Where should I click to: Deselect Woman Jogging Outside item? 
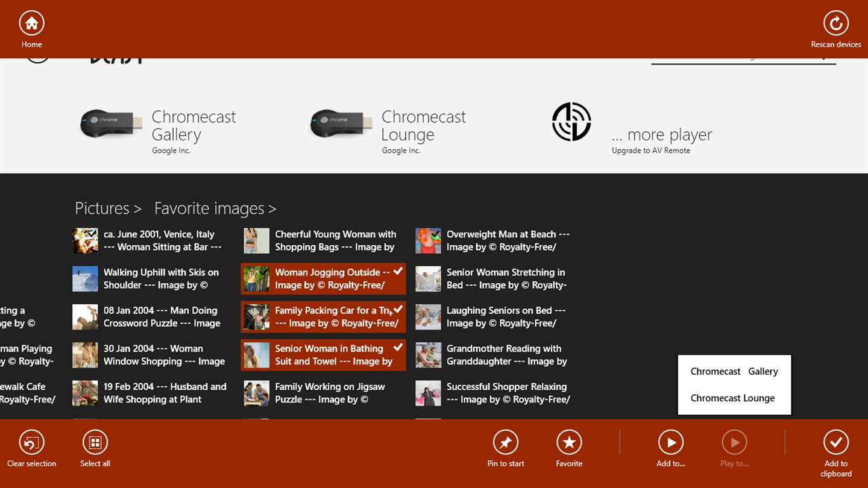323,278
